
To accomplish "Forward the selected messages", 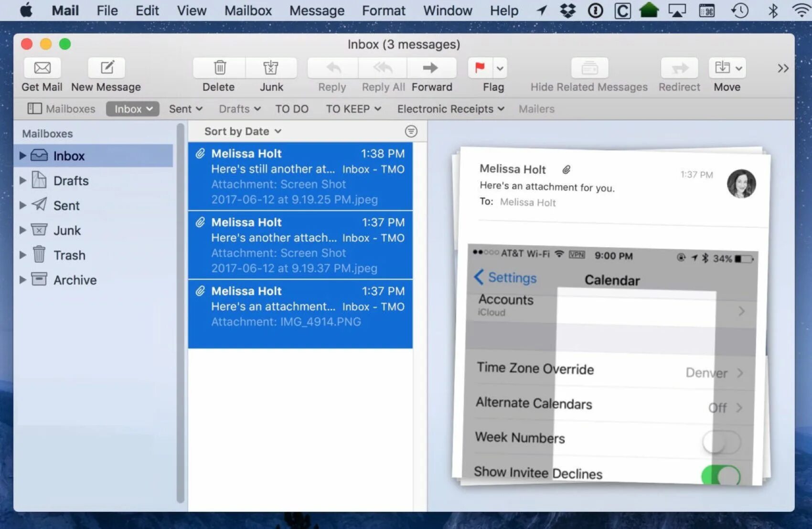I will point(431,68).
